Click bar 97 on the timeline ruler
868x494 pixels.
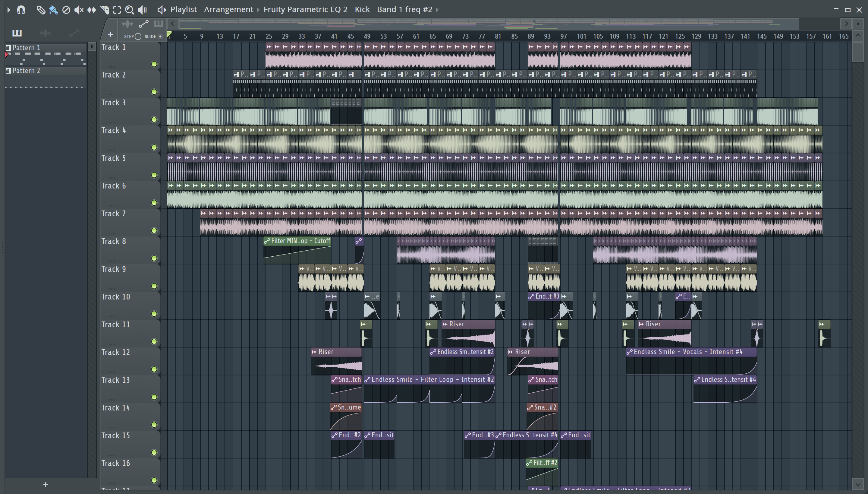tap(564, 36)
